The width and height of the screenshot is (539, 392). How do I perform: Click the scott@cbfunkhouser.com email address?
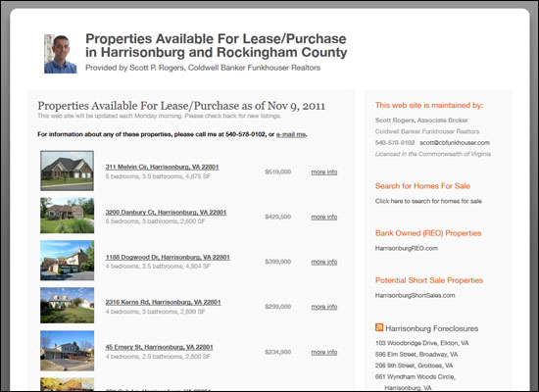(x=455, y=143)
